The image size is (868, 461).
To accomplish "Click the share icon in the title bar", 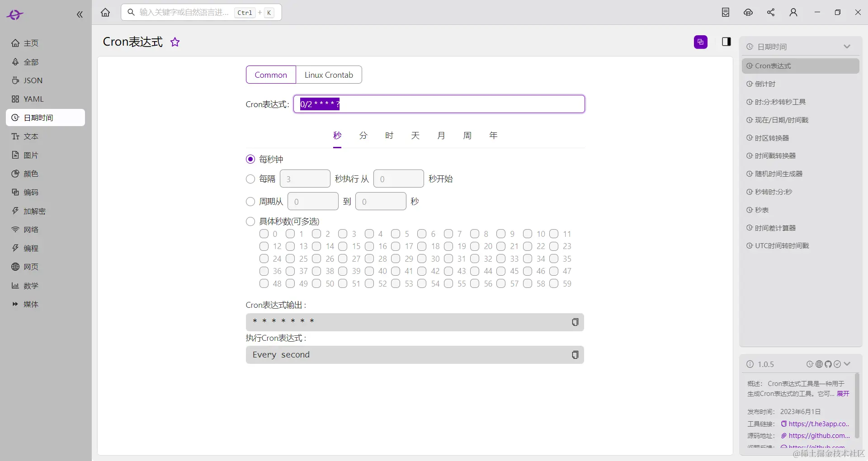I will (x=771, y=12).
